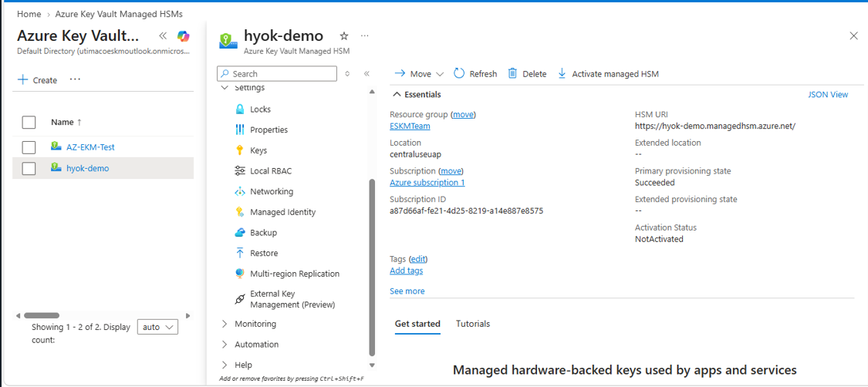Viewport: 868px width, 387px height.
Task: Click the Locks padlock icon
Action: click(x=240, y=109)
